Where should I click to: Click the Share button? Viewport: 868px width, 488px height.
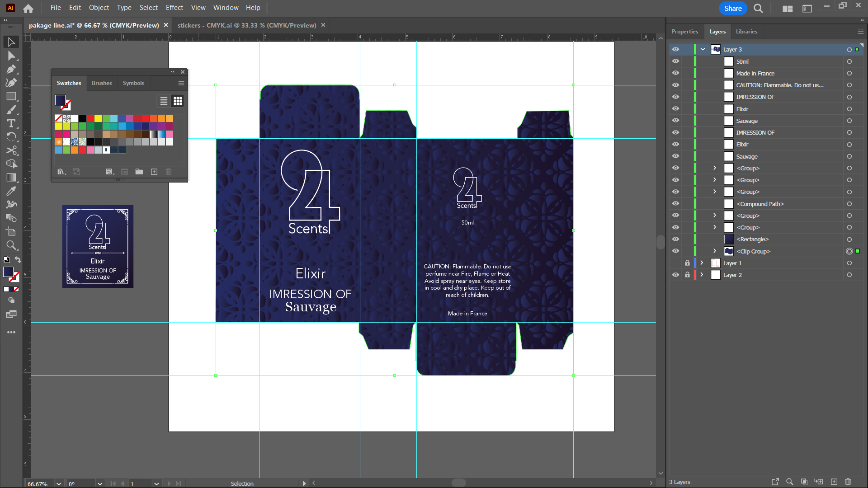tap(733, 8)
